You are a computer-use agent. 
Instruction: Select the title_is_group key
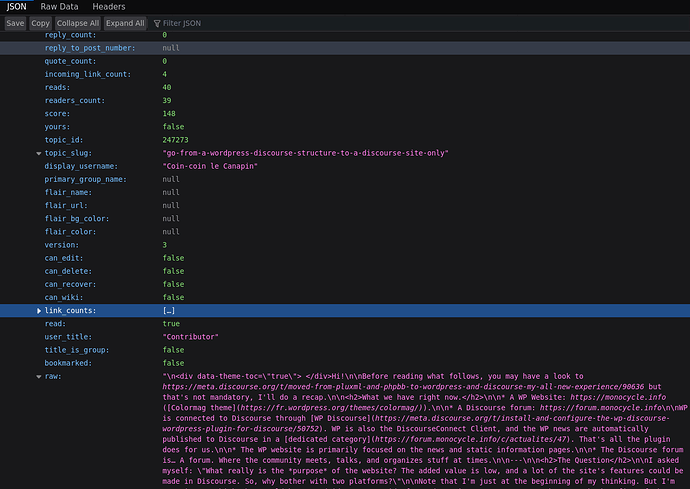click(x=77, y=350)
